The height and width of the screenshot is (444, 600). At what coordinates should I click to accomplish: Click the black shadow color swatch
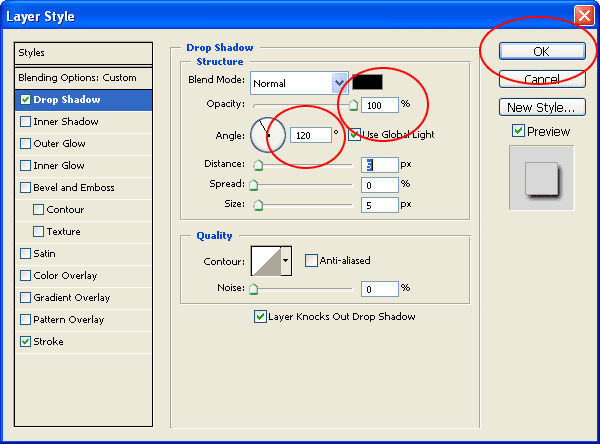point(367,82)
